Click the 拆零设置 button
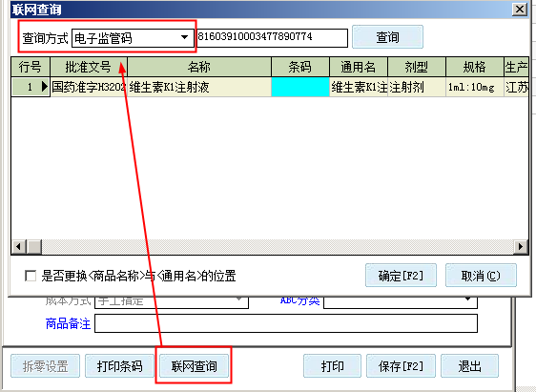536x392 pixels. (x=45, y=366)
